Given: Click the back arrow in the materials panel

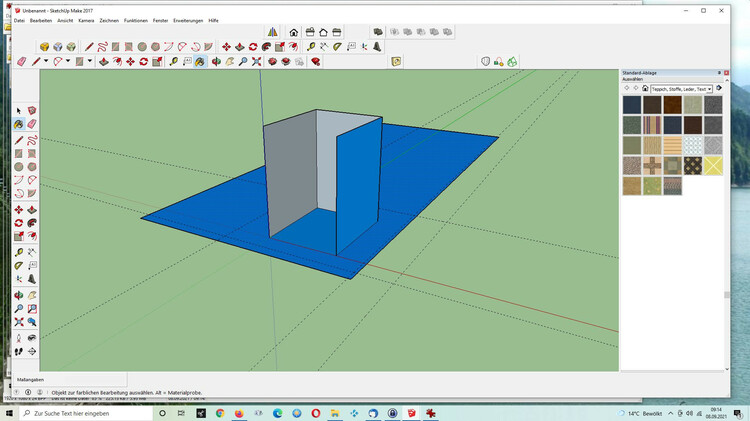Looking at the screenshot, I should 626,88.
